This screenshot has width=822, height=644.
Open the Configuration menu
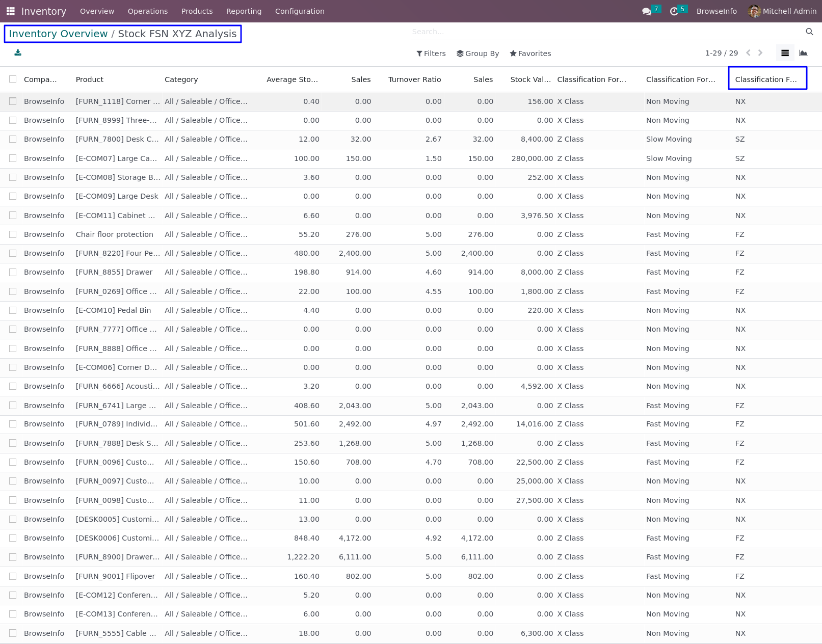(x=300, y=11)
